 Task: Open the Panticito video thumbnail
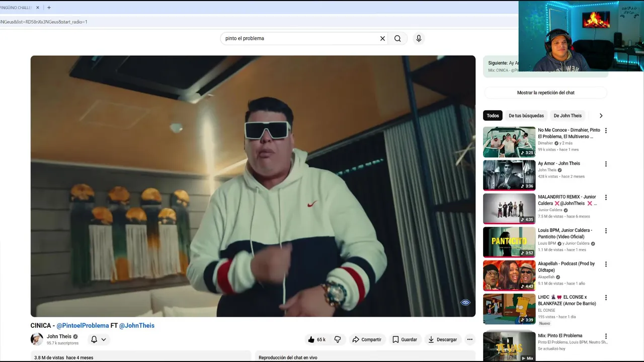[509, 242]
